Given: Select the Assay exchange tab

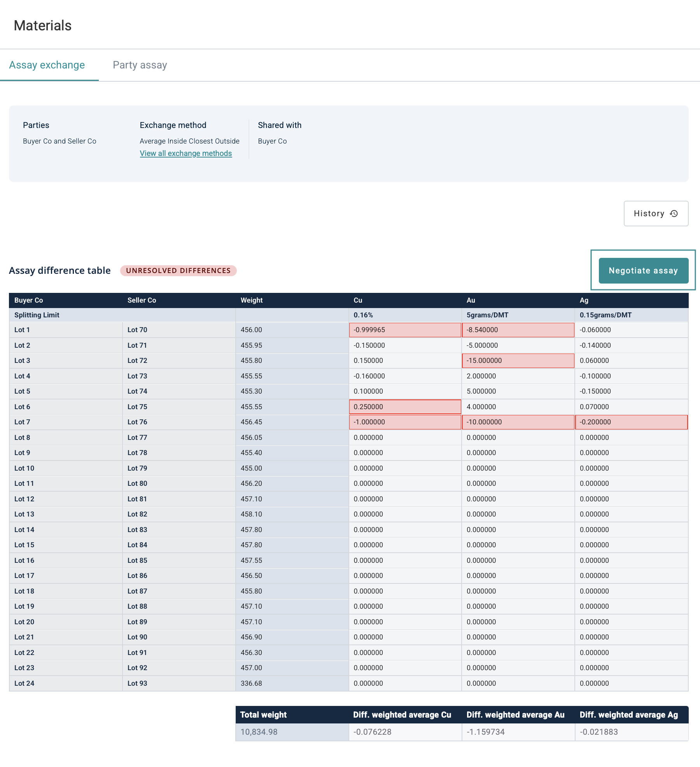Looking at the screenshot, I should point(47,65).
